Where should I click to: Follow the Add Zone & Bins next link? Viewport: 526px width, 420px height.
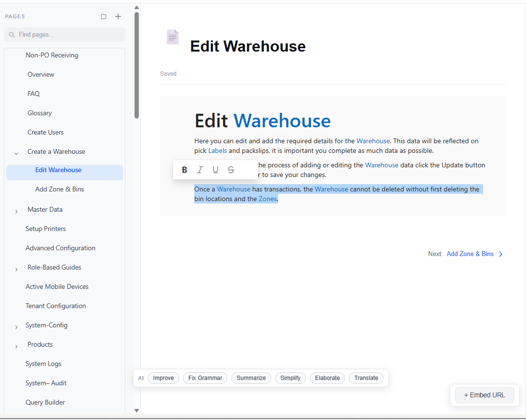tap(470, 254)
